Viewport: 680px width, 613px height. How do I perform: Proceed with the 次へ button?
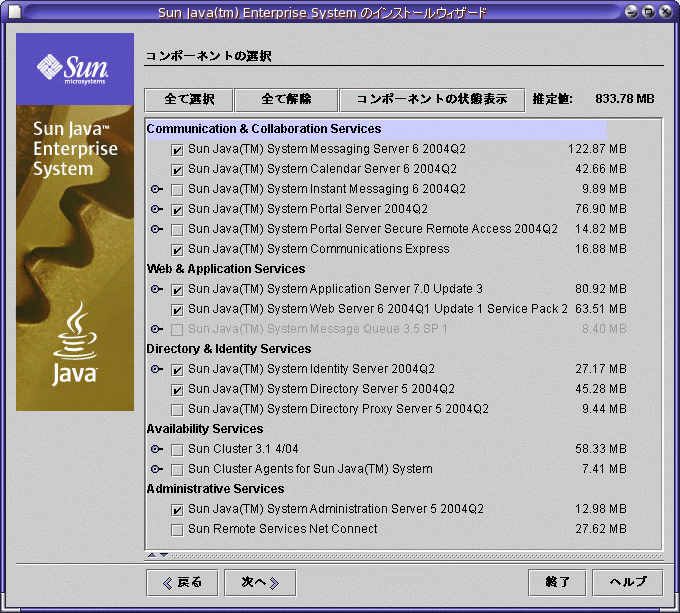[260, 583]
